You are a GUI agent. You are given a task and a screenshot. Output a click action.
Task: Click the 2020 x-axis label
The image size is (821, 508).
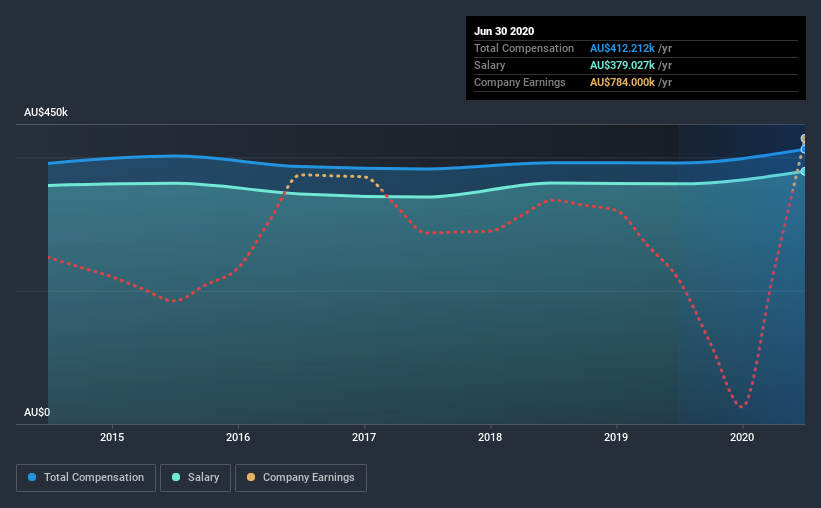tap(742, 437)
